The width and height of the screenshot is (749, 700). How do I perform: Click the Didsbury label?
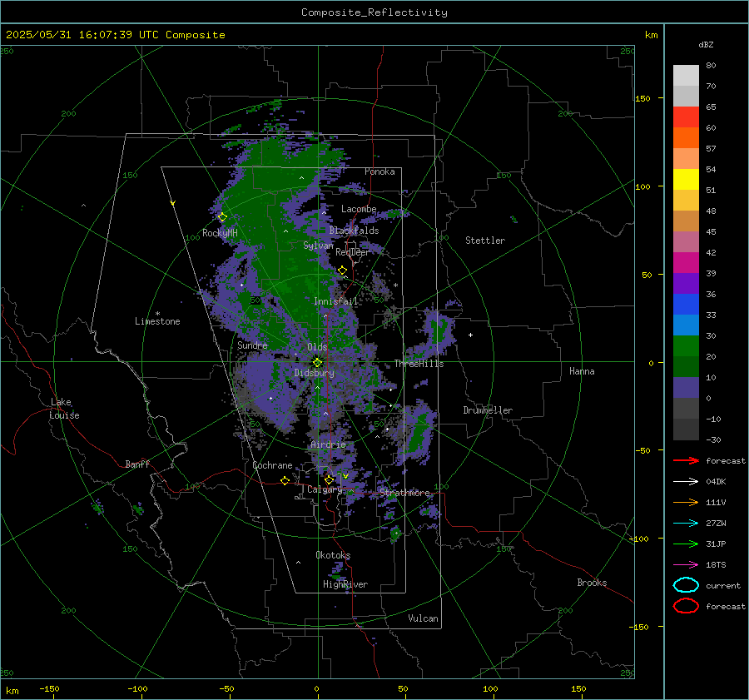(314, 373)
